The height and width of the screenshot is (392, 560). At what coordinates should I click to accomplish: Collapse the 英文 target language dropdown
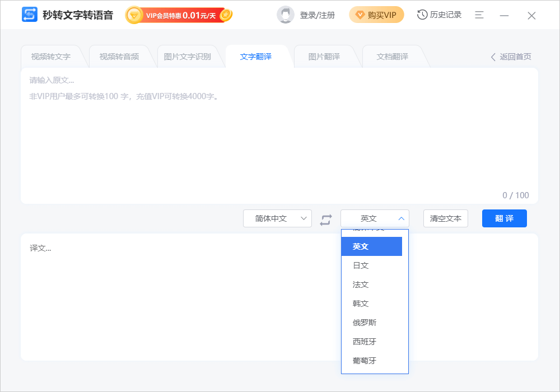[375, 218]
